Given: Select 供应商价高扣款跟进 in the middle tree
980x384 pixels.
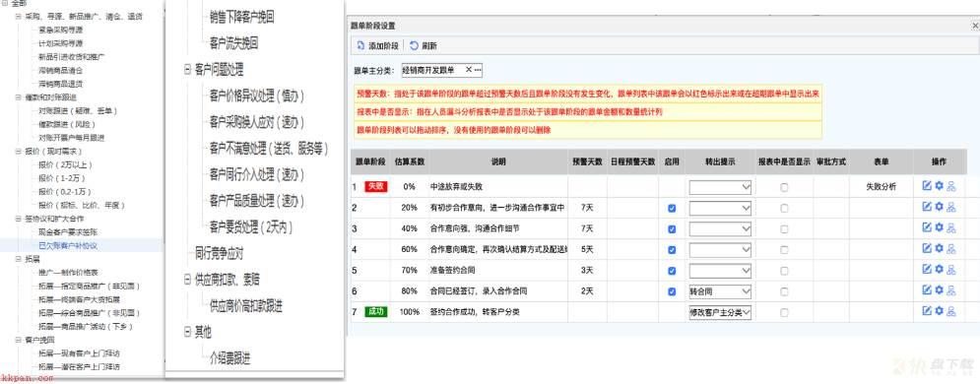Looking at the screenshot, I should [x=245, y=306].
